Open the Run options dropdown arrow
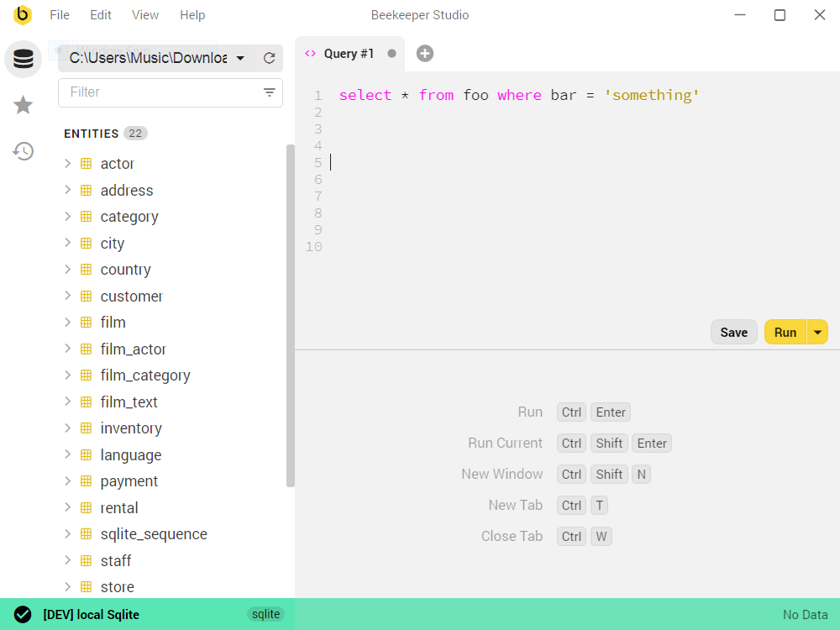Image resolution: width=840 pixels, height=630 pixels. click(816, 332)
